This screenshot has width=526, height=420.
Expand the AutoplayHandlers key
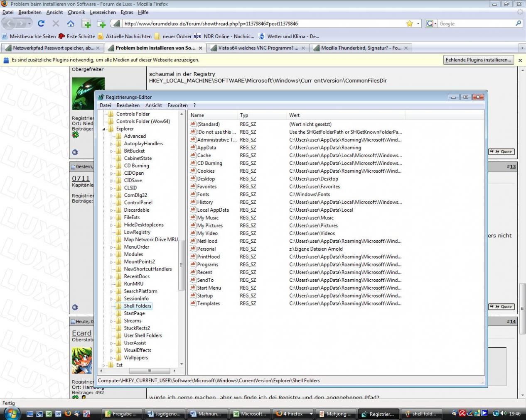click(111, 144)
